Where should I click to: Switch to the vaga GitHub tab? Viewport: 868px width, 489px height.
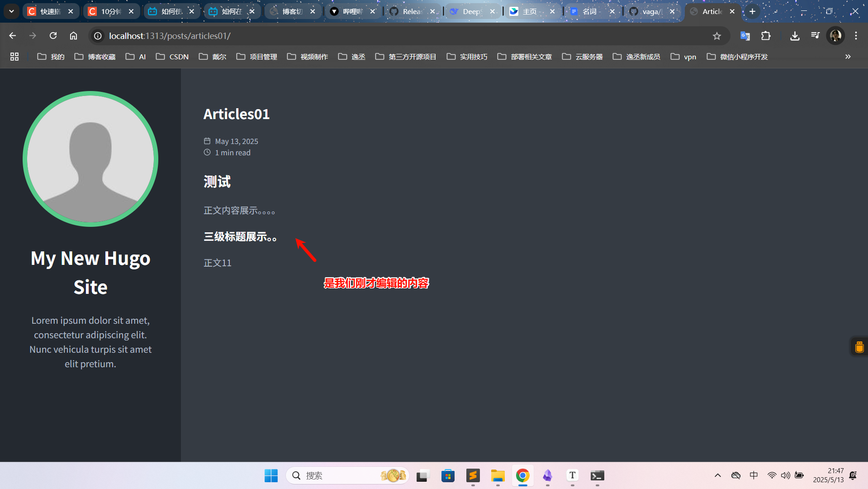[653, 11]
